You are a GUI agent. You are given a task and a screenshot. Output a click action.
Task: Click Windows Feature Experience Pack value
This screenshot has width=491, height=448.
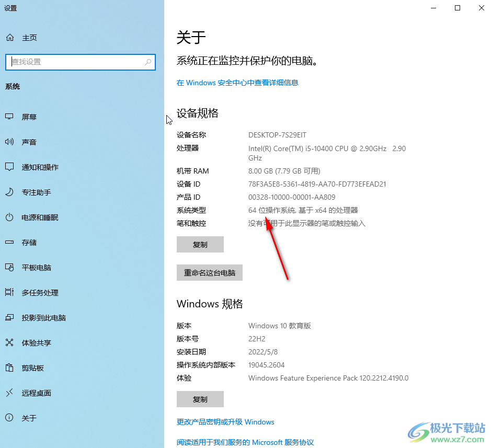pos(328,378)
